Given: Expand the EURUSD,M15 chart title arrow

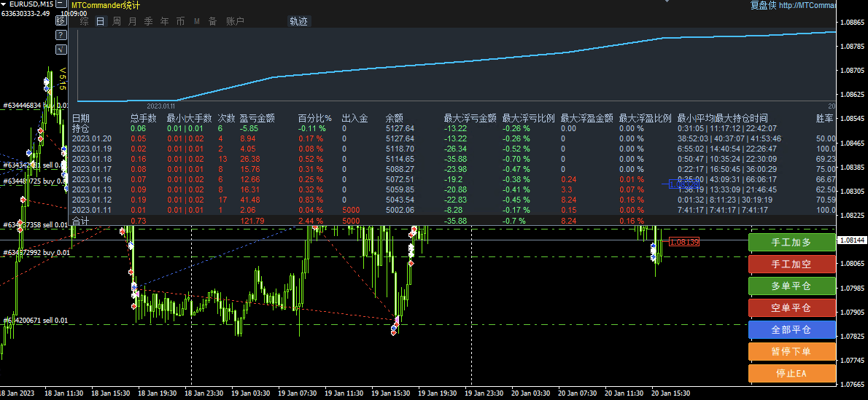Looking at the screenshot, I should (4, 4).
